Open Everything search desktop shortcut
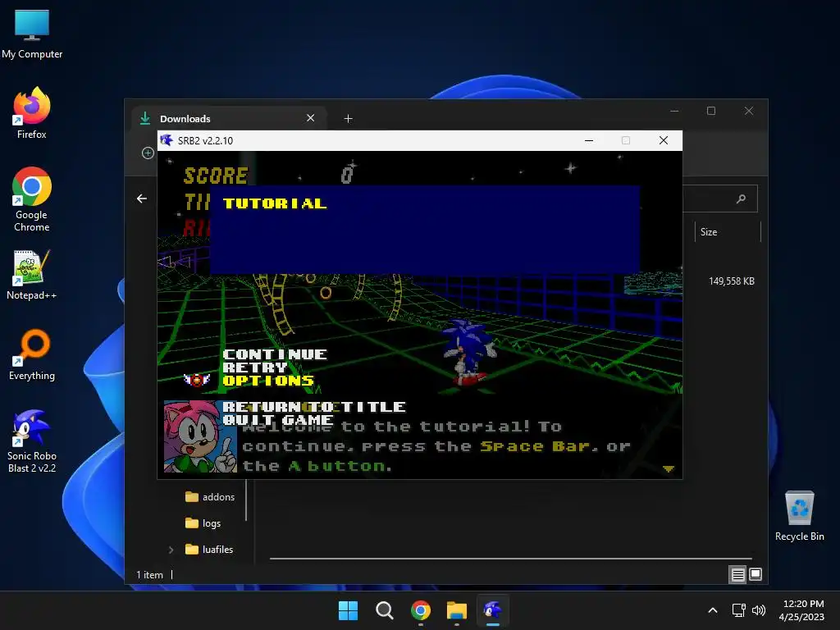 coord(32,355)
